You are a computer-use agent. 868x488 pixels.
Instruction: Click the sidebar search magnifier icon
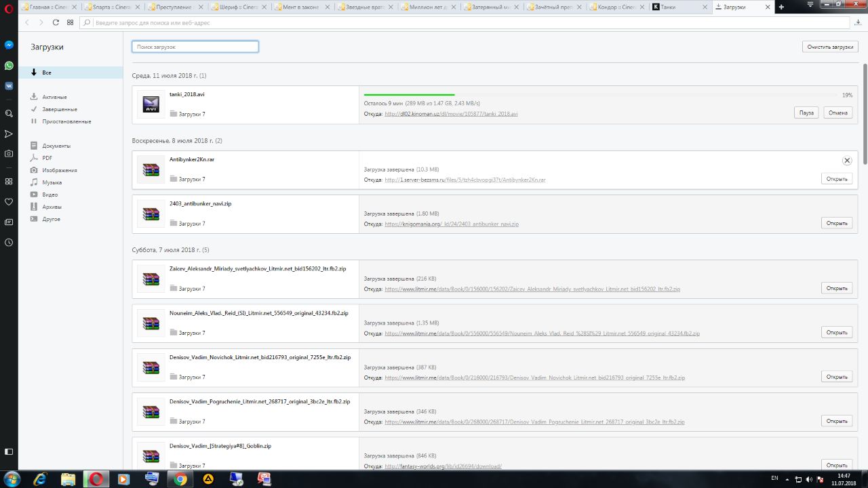9,114
